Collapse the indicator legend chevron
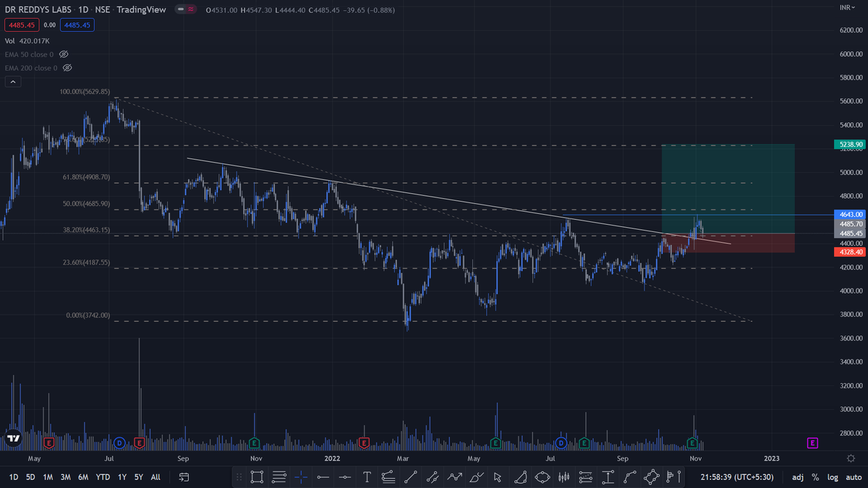 pyautogui.click(x=13, y=82)
